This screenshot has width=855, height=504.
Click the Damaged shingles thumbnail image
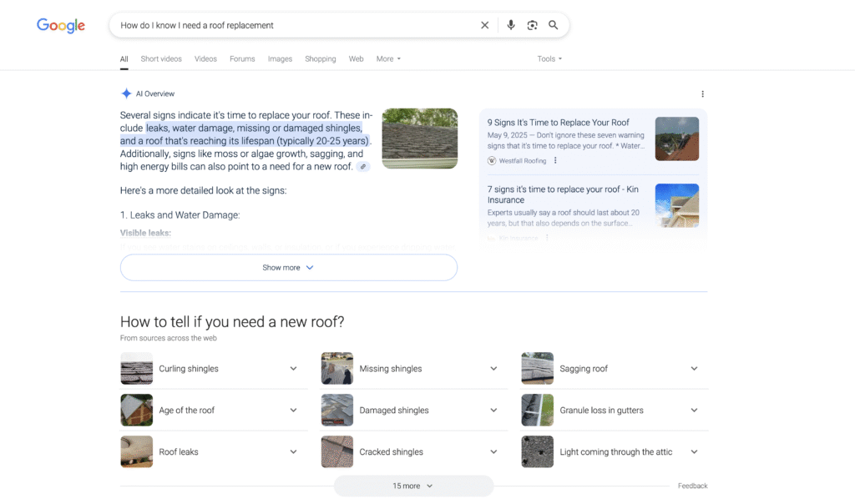[x=337, y=411]
